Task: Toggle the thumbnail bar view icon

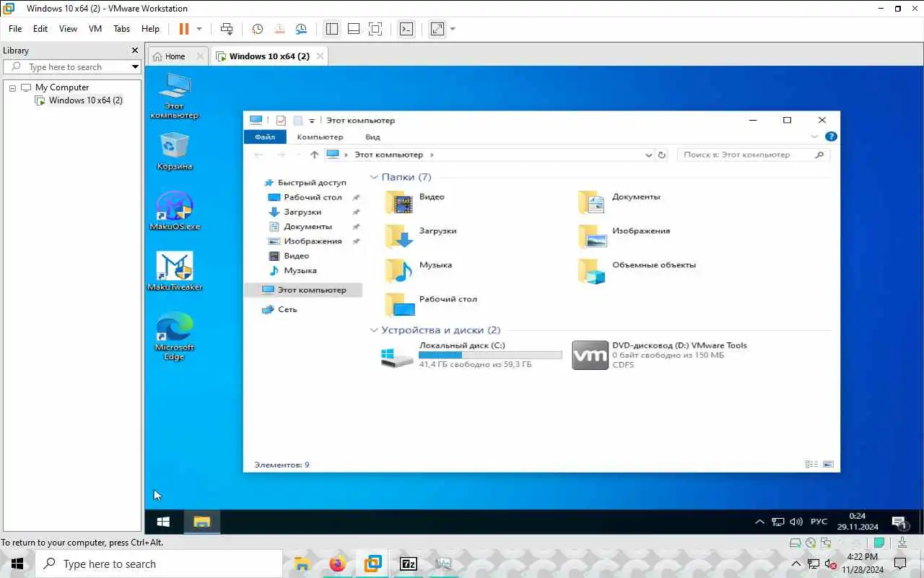Action: [x=354, y=29]
